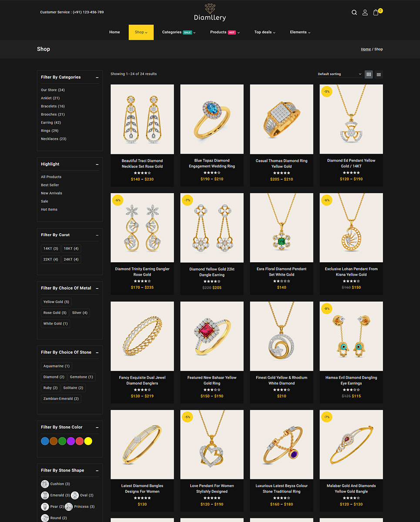420x522 pixels.
Task: Open the Top deals menu
Action: (265, 32)
